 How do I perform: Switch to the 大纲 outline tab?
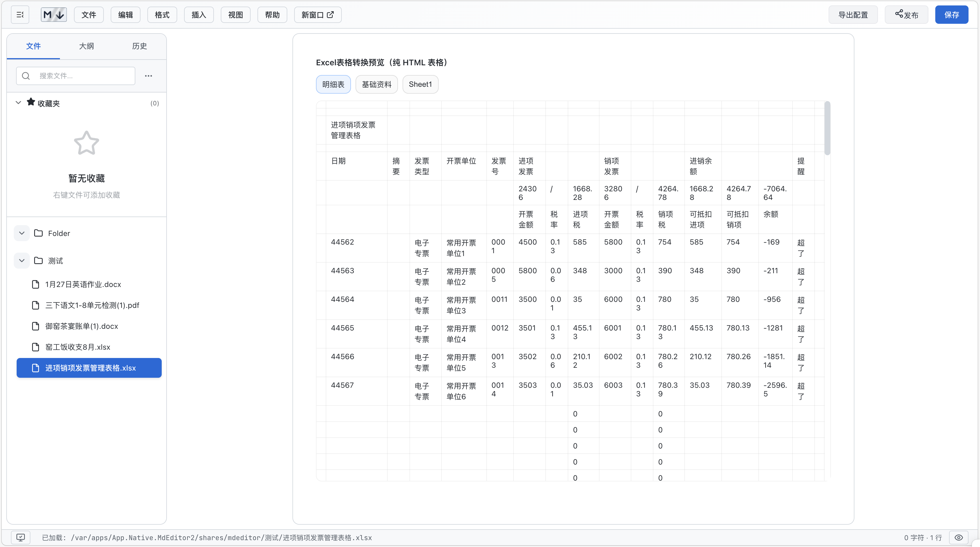coord(86,46)
